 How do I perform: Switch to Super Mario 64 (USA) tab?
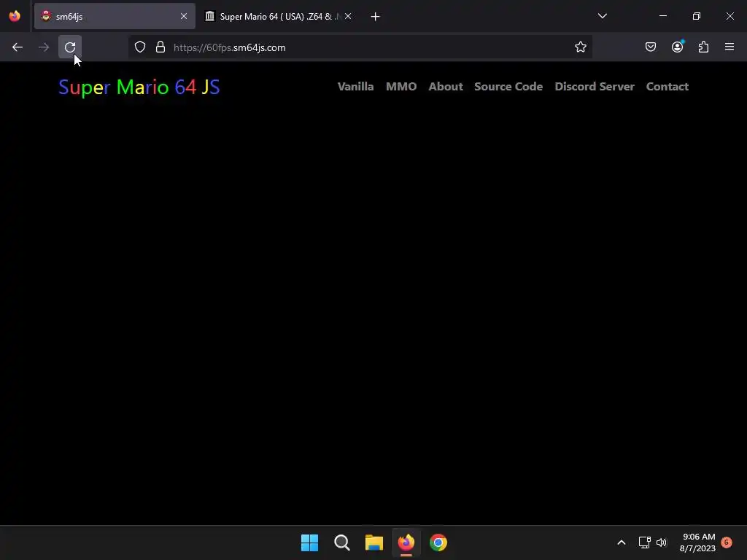click(278, 16)
